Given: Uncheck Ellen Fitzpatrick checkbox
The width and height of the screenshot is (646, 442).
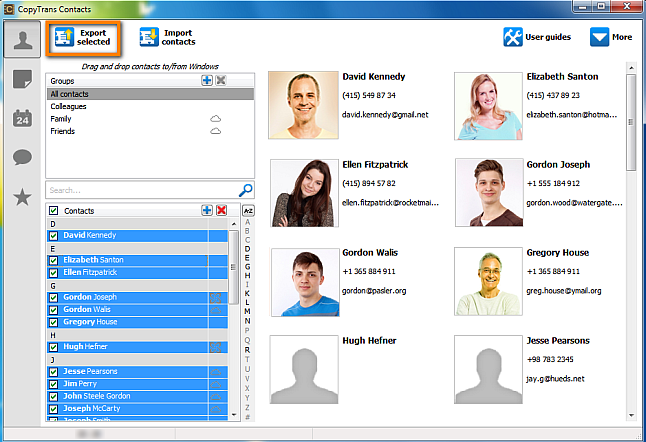Looking at the screenshot, I should pyautogui.click(x=53, y=273).
